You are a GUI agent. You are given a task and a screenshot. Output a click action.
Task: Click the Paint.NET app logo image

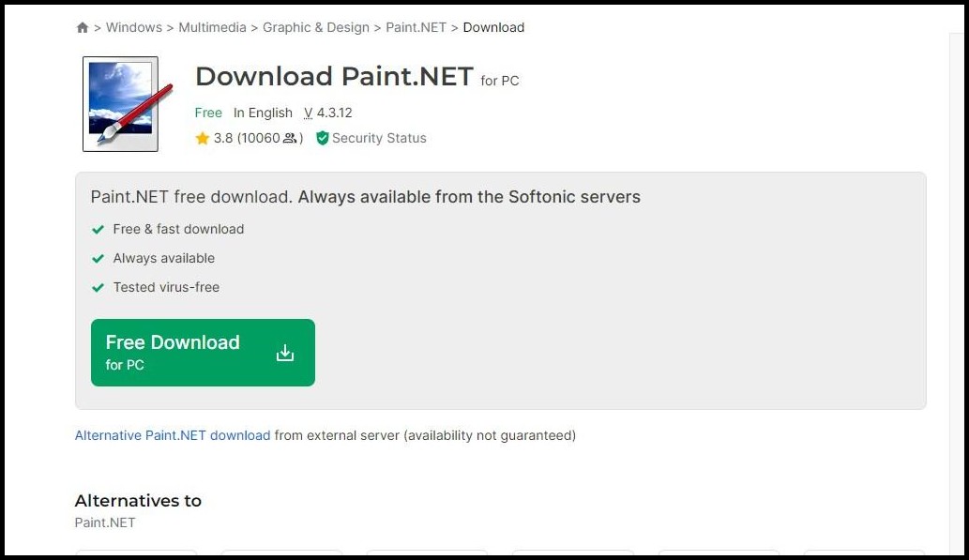[x=121, y=103]
